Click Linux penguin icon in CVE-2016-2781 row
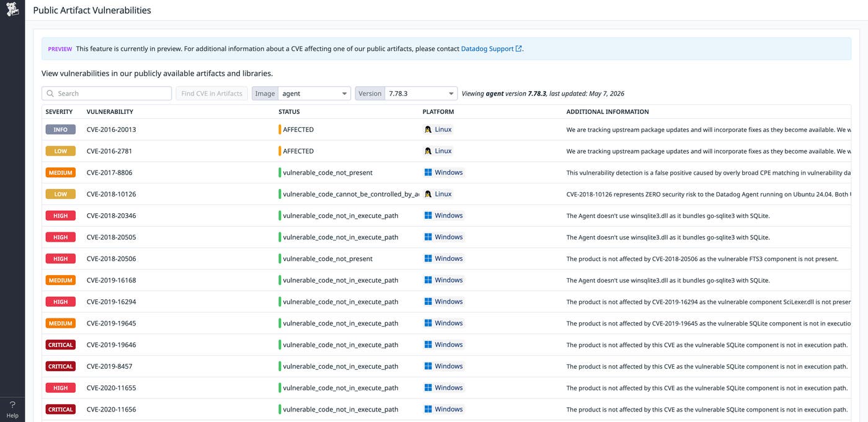The width and height of the screenshot is (868, 422). [x=428, y=151]
